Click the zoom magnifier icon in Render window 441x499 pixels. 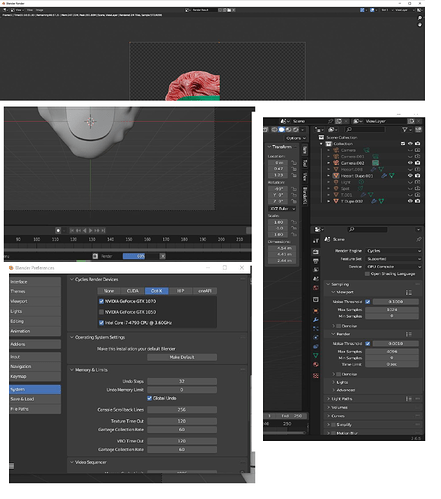coord(420,18)
